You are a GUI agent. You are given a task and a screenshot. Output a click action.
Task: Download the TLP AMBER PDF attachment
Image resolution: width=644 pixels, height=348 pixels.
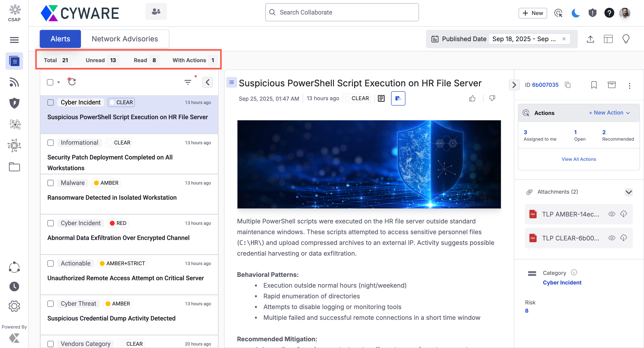(x=623, y=214)
